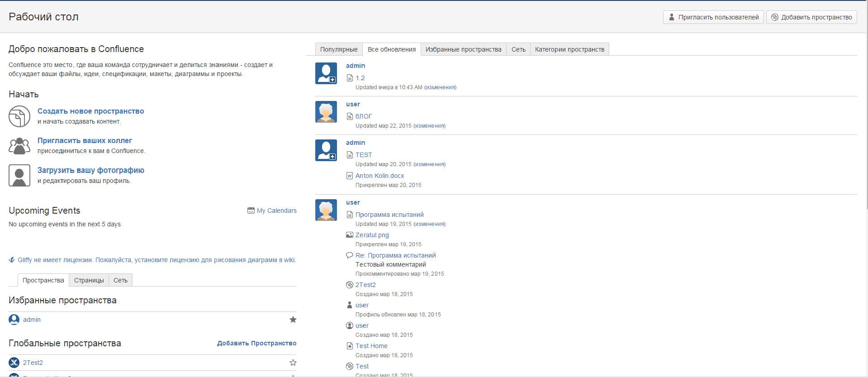This screenshot has width=868, height=378.
Task: Click the Gliffy license warning icon
Action: [12, 260]
